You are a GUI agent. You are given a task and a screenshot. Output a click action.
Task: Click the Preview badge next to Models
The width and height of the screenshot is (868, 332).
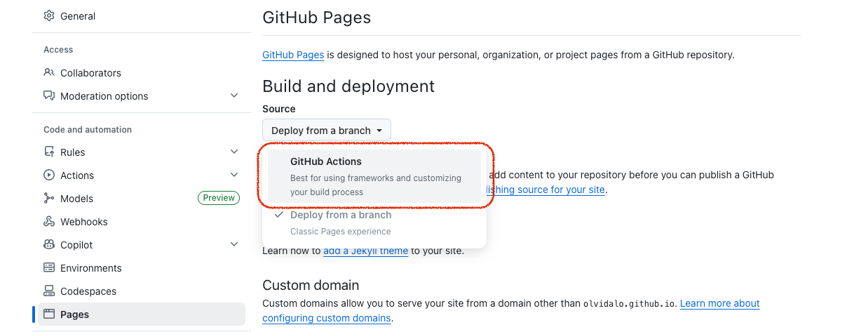point(219,199)
